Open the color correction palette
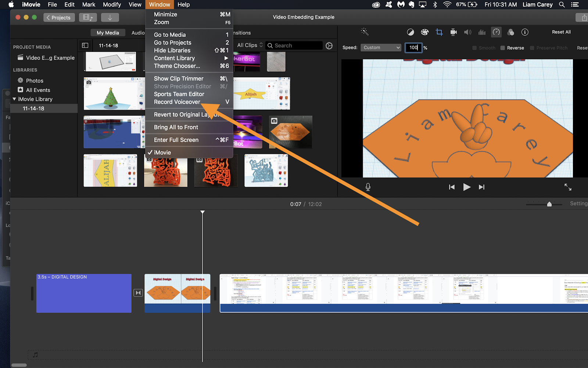This screenshot has height=368, width=588. coord(425,32)
